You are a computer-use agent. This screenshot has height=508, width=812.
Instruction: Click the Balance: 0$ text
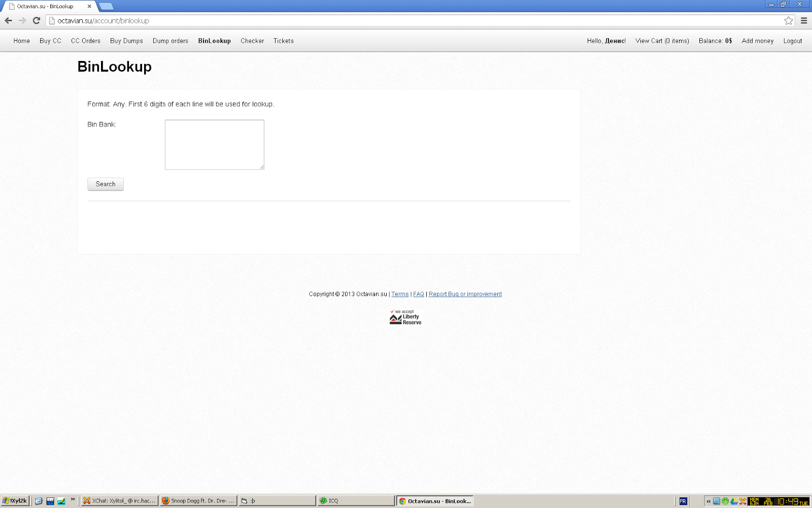pos(716,41)
